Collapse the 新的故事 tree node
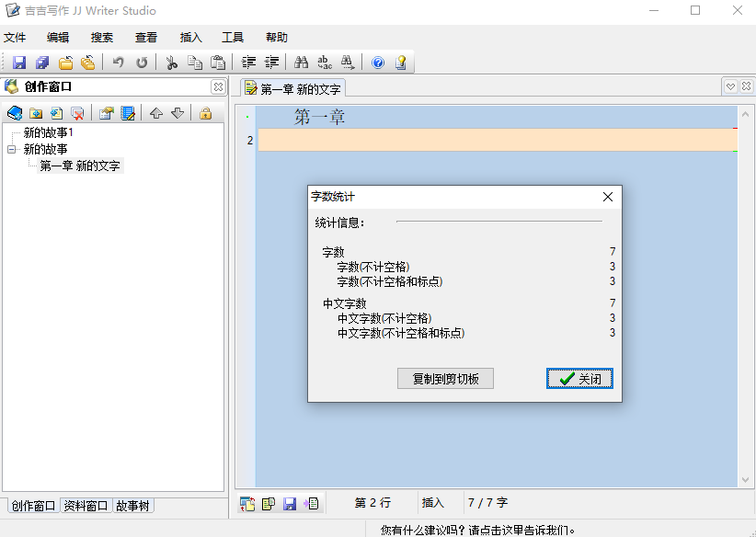The width and height of the screenshot is (756, 537). tap(12, 150)
